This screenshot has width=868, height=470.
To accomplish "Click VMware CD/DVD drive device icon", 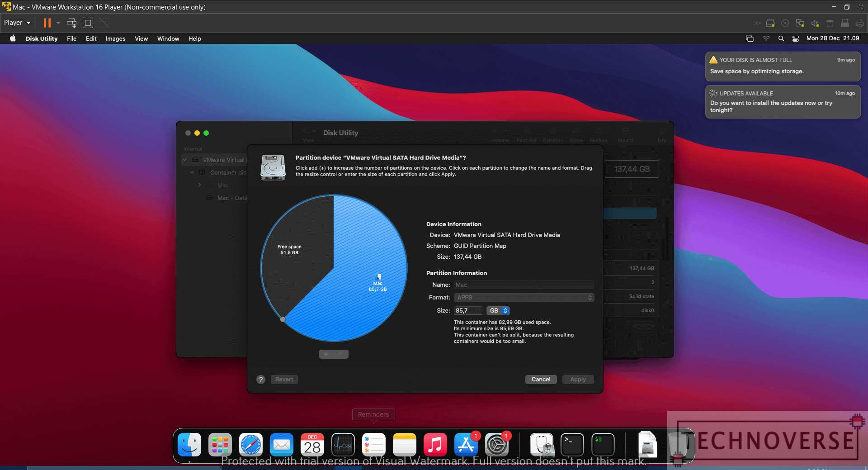I will click(x=785, y=23).
